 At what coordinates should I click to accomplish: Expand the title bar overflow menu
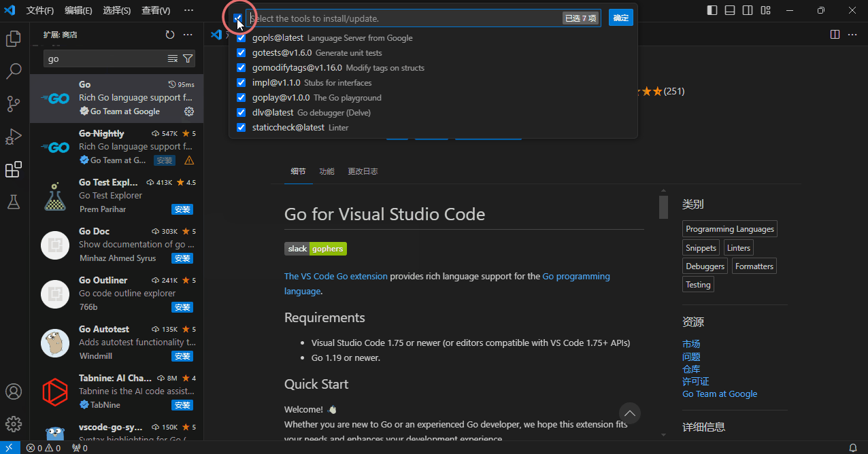click(x=188, y=10)
